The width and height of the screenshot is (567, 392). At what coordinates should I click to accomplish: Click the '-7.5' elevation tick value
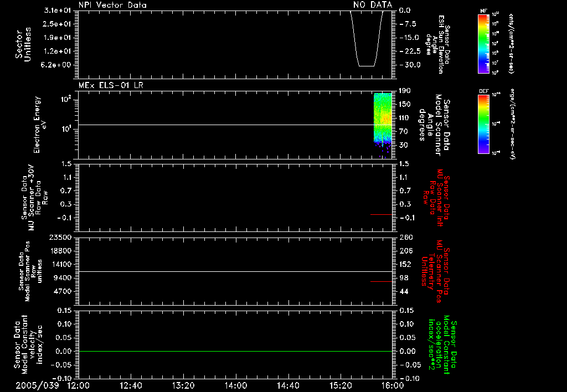click(408, 24)
